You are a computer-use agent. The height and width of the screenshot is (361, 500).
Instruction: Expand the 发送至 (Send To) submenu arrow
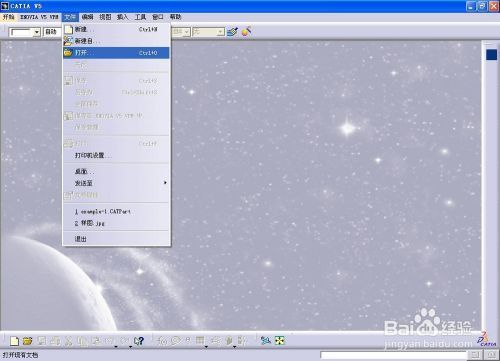click(x=165, y=183)
